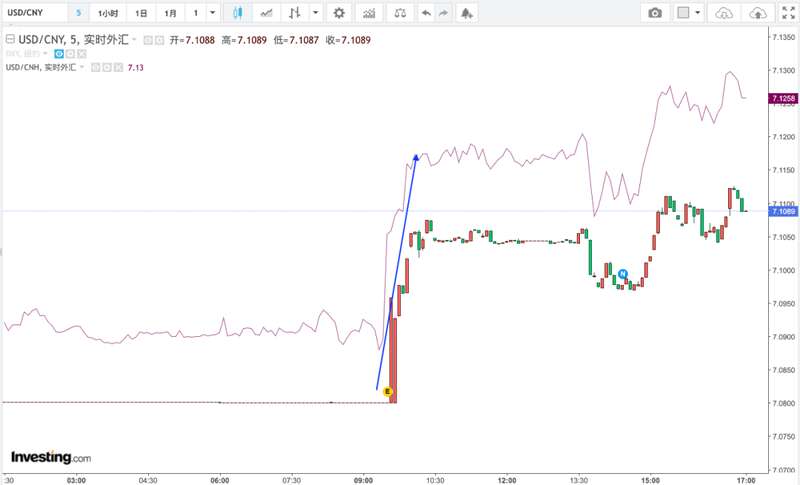The image size is (800, 485).
Task: Open layout options dropdown arrow
Action: point(697,13)
